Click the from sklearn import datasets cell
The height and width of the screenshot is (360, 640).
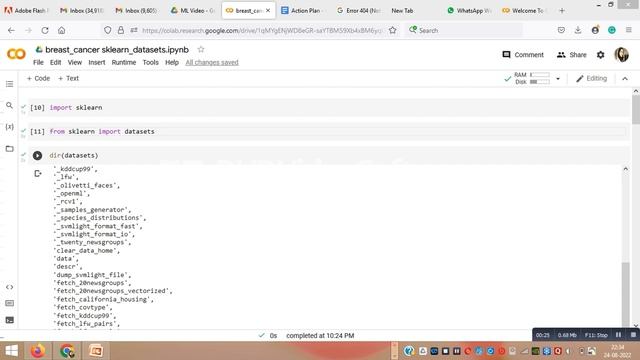pyautogui.click(x=329, y=131)
